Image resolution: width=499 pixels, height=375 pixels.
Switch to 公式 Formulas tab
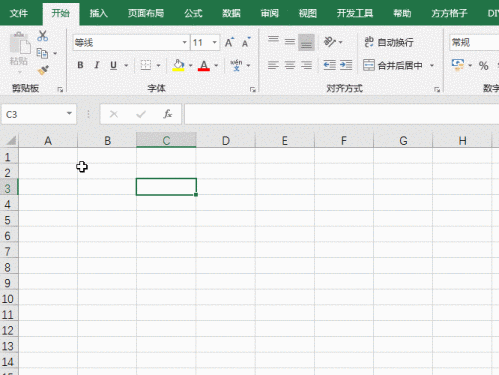(193, 13)
